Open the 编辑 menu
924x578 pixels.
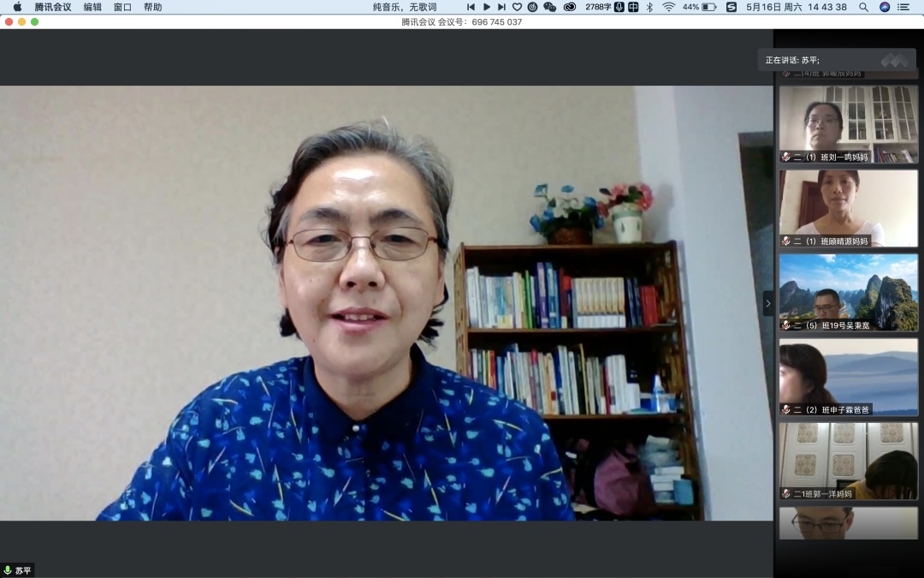coord(92,7)
